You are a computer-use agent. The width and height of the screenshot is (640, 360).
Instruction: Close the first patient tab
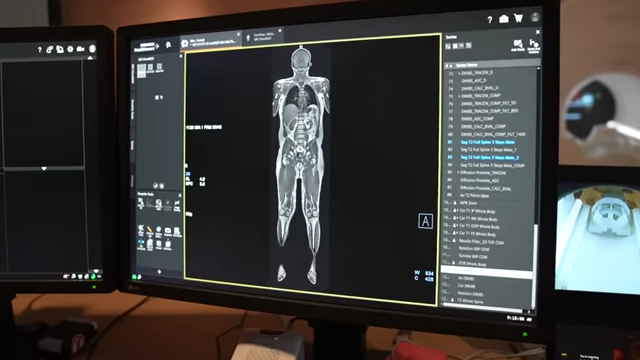tap(238, 35)
